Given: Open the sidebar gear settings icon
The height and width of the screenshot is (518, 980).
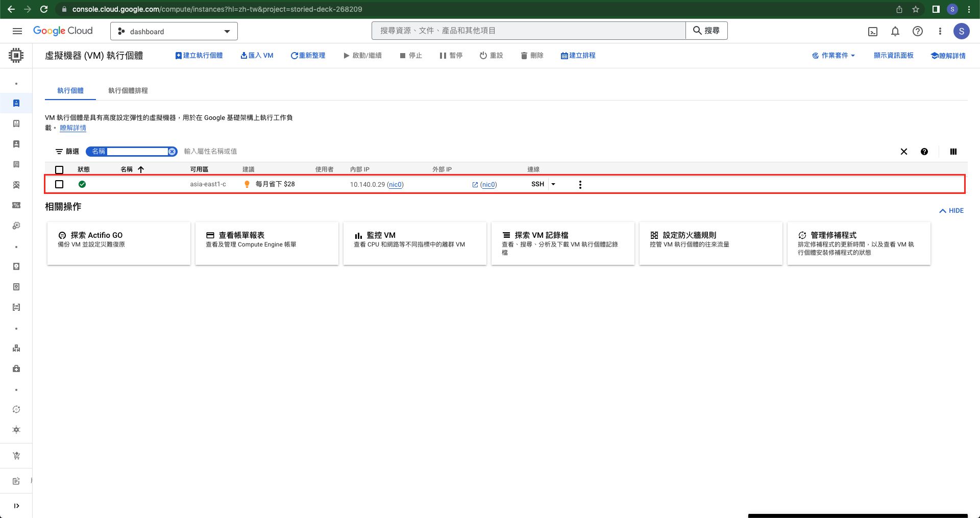Looking at the screenshot, I should pyautogui.click(x=16, y=430).
